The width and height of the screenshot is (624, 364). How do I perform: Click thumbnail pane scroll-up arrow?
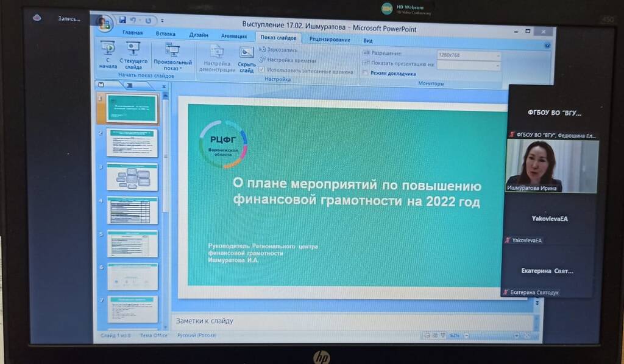pyautogui.click(x=166, y=96)
